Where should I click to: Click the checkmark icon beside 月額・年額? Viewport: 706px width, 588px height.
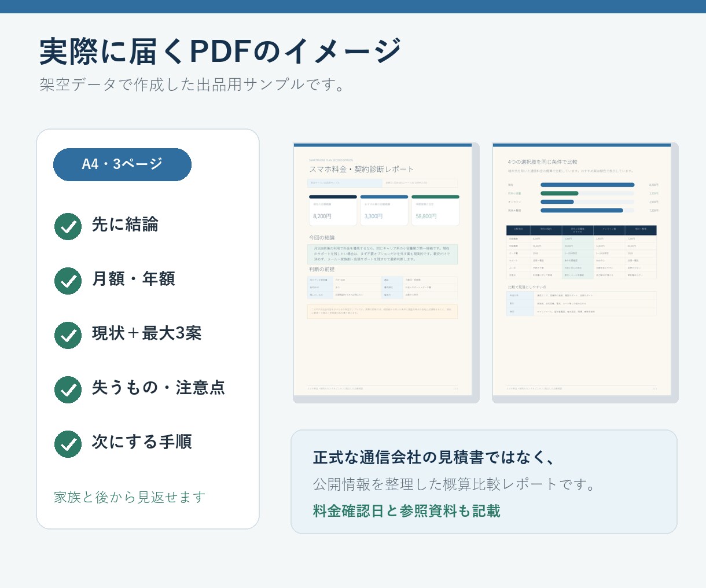pyautogui.click(x=68, y=281)
